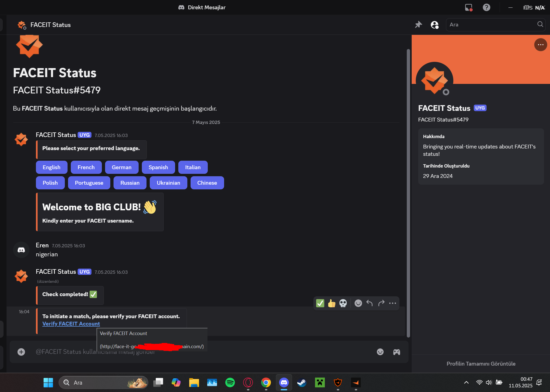Click the volume icon in system tray

coord(489,382)
